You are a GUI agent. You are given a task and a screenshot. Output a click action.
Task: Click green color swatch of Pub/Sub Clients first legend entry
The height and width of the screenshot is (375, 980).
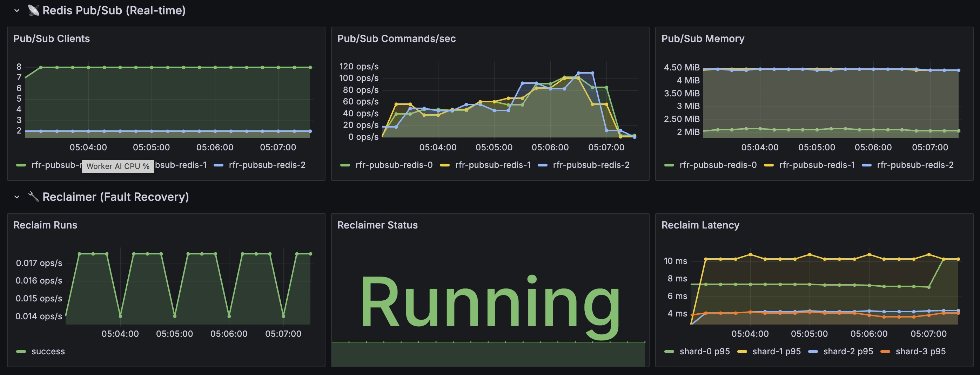(x=21, y=165)
